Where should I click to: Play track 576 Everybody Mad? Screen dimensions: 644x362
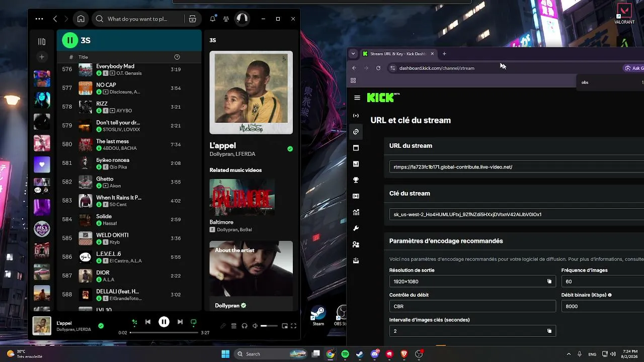(130, 69)
